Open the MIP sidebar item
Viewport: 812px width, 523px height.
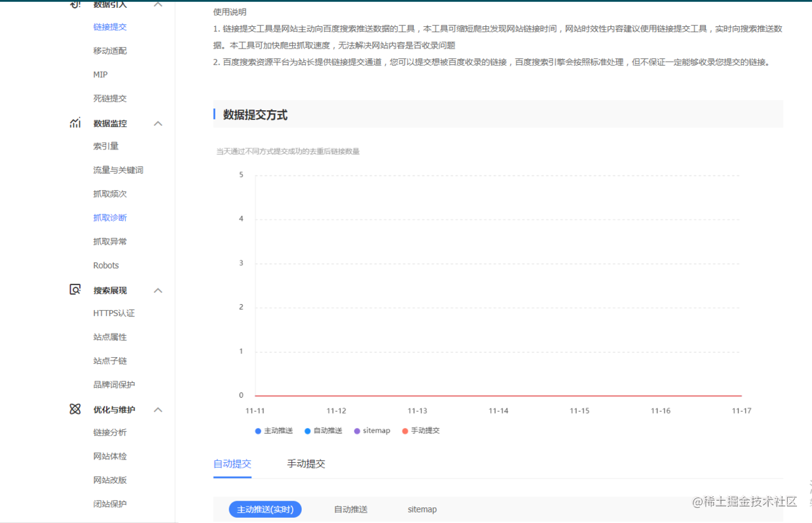click(100, 75)
